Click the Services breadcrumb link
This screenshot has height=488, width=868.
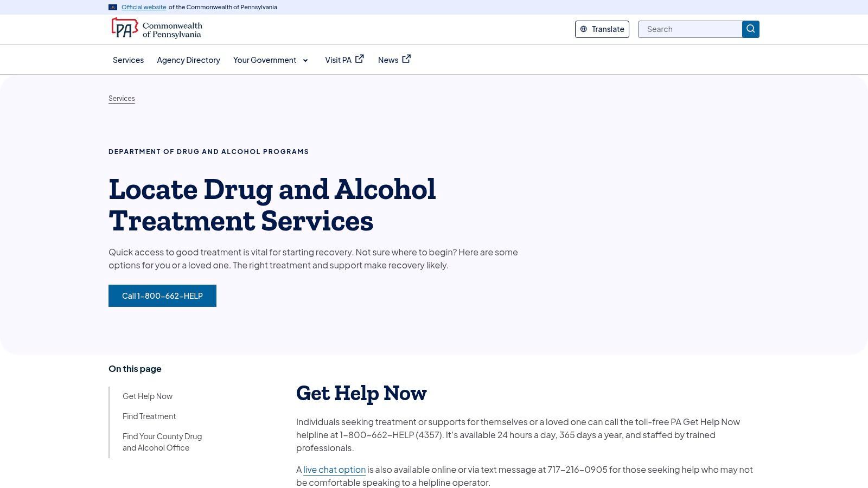pos(122,99)
